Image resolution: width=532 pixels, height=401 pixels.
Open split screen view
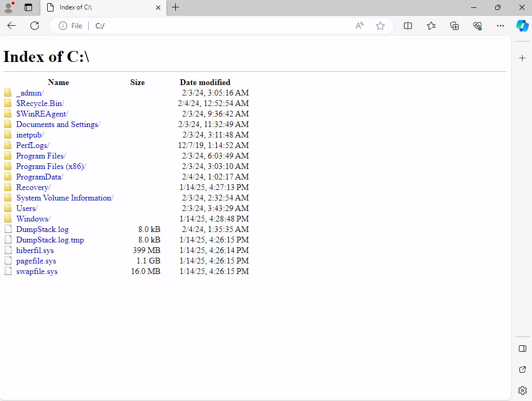[408, 26]
